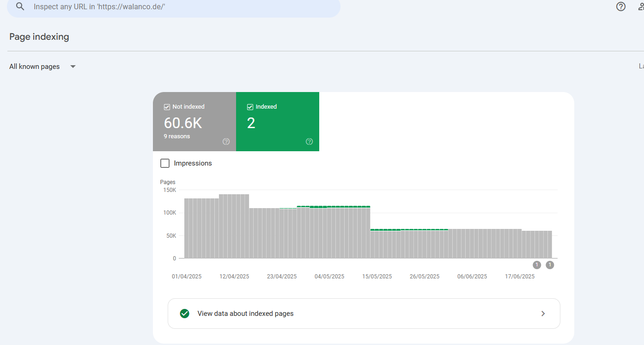
Task: Uncheck the Indexed checkbox
Action: click(250, 107)
